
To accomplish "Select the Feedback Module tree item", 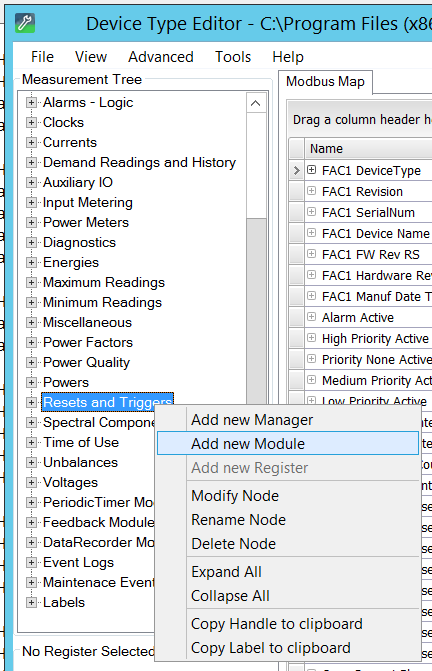I will coord(99,522).
